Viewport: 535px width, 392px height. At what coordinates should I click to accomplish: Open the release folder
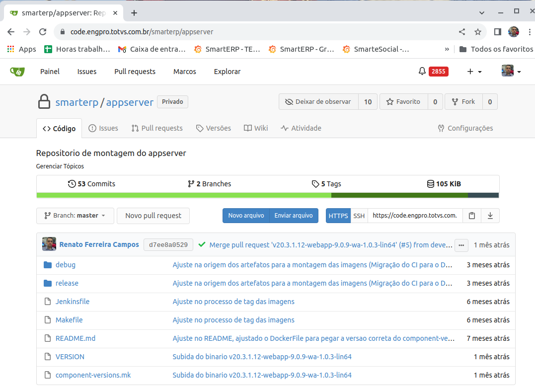67,283
